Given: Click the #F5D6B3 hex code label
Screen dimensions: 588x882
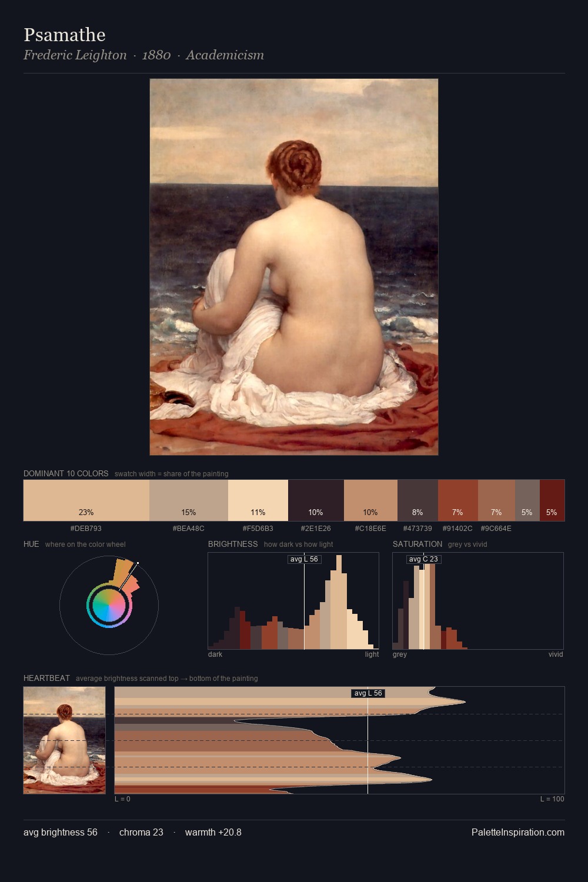Looking at the screenshot, I should [258, 529].
